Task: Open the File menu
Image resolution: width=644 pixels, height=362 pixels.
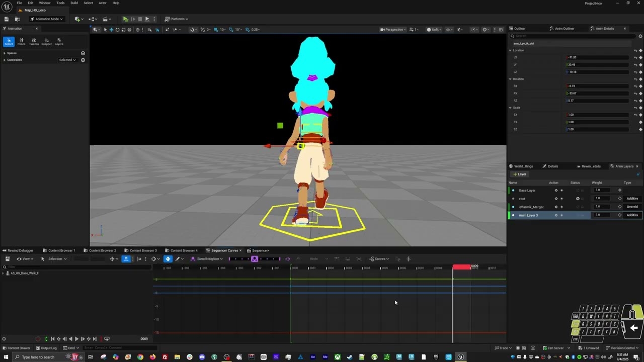Action: click(x=19, y=3)
